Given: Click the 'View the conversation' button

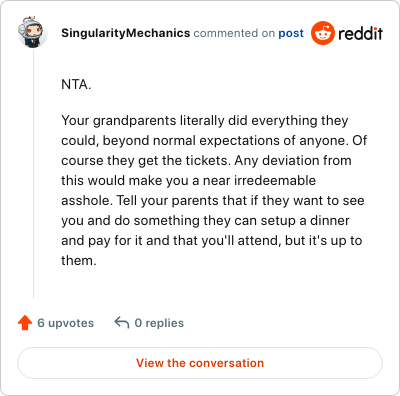Looking at the screenshot, I should [200, 363].
